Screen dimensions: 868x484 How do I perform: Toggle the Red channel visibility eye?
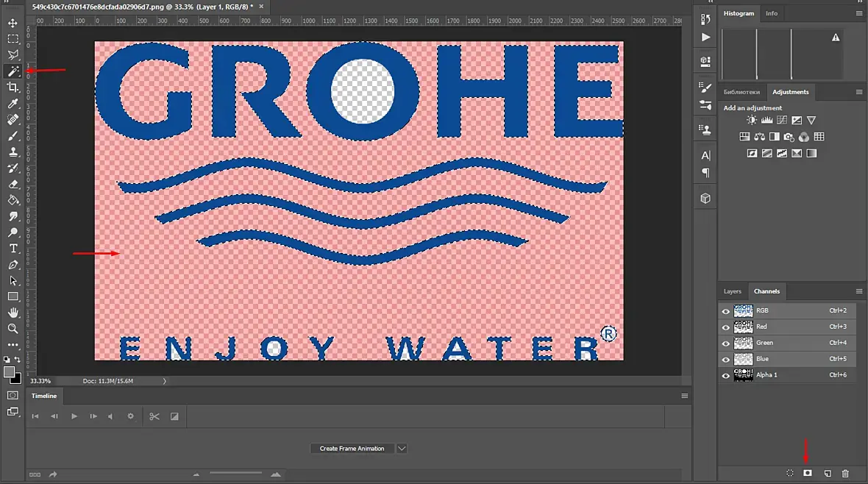pyautogui.click(x=726, y=327)
